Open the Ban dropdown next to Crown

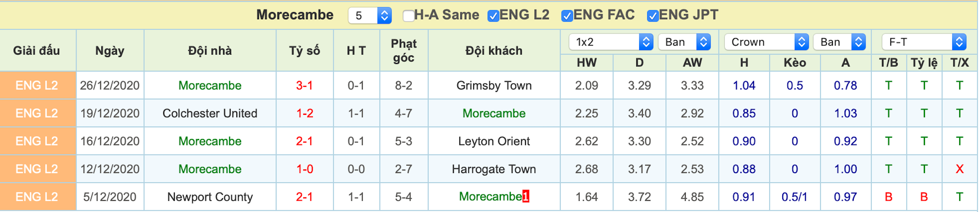pos(840,42)
